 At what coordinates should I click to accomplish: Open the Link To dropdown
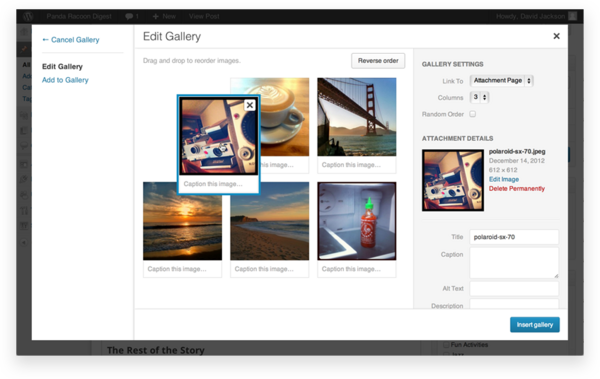coord(501,81)
